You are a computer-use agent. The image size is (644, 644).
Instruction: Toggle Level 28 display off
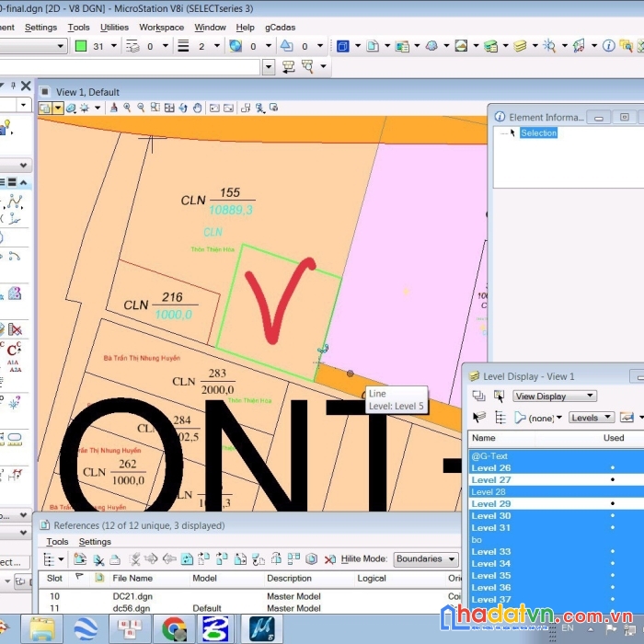[x=489, y=492]
